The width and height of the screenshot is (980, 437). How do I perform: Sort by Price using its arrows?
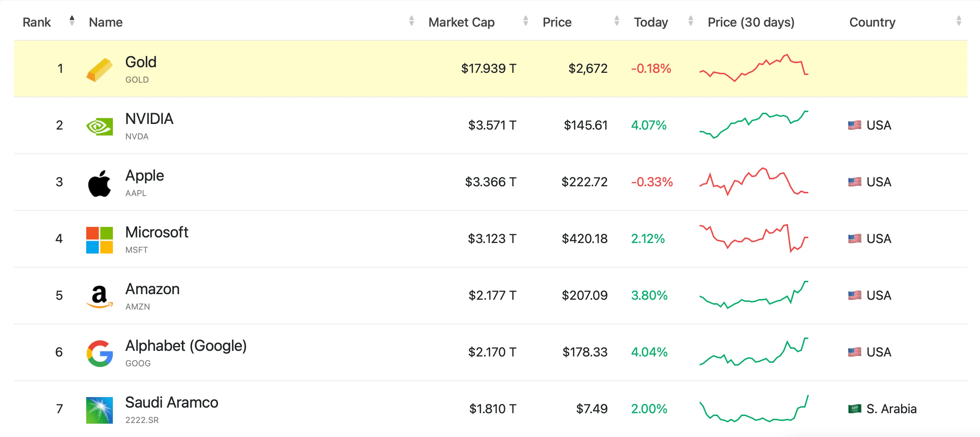point(616,21)
